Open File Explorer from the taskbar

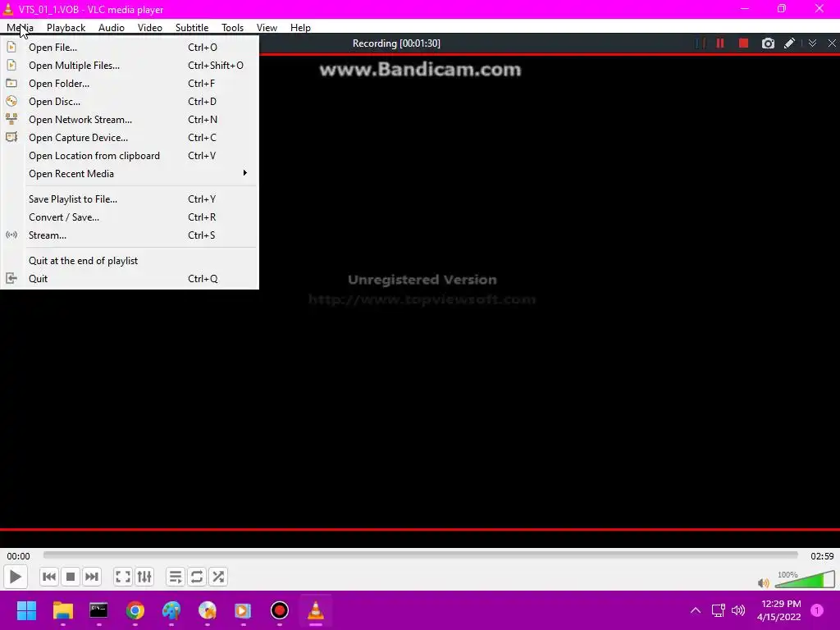click(62, 610)
